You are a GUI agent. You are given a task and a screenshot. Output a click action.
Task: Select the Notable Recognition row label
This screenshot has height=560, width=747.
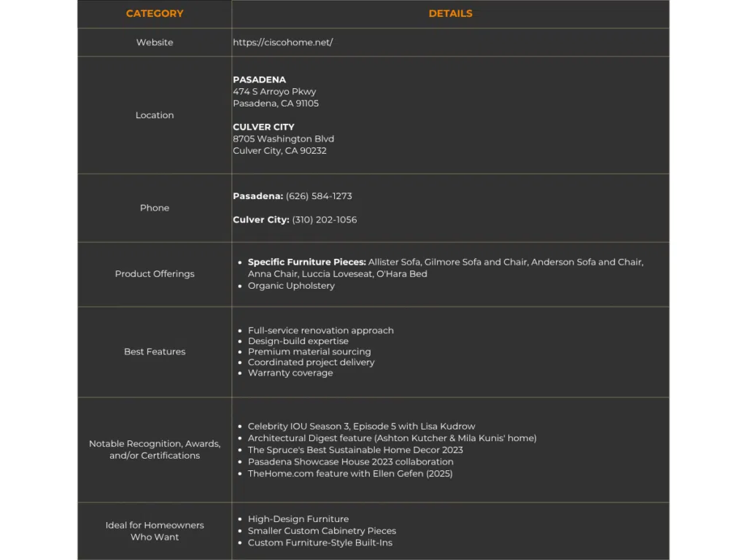coord(155,449)
